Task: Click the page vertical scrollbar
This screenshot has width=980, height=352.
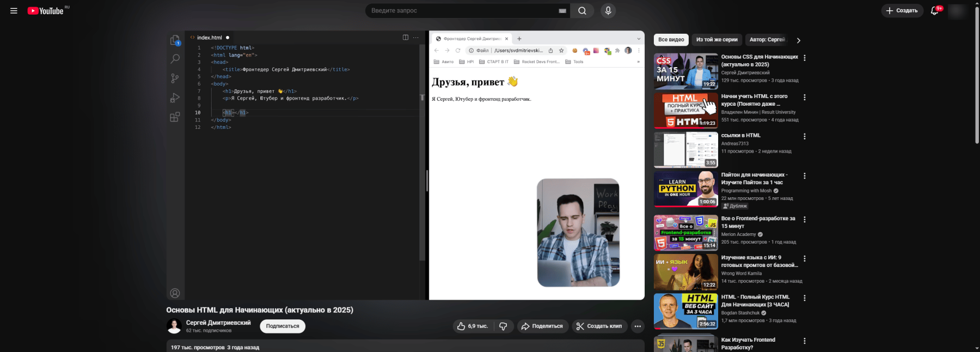Action: click(x=977, y=82)
